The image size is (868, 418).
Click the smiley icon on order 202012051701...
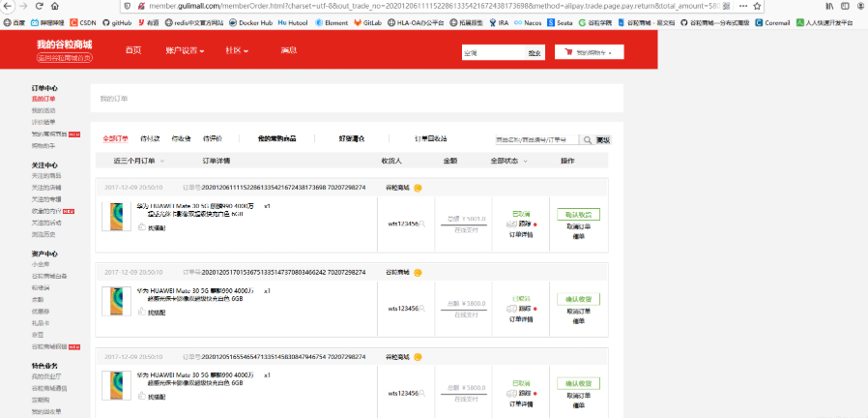(418, 272)
